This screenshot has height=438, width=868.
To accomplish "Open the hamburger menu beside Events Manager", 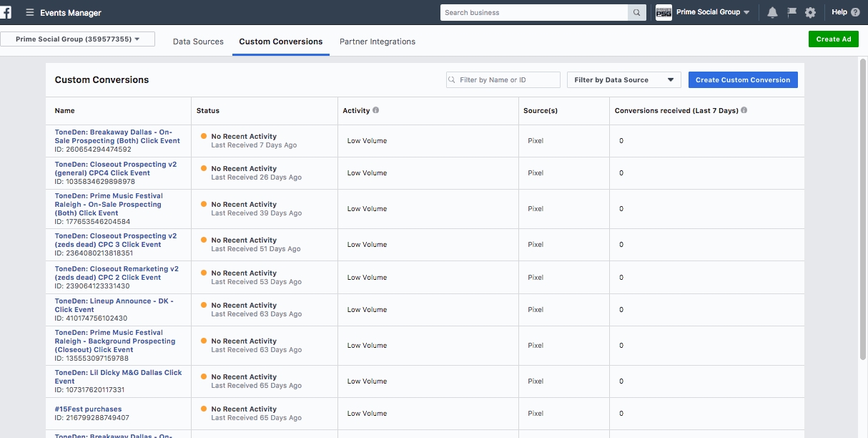I will (29, 12).
